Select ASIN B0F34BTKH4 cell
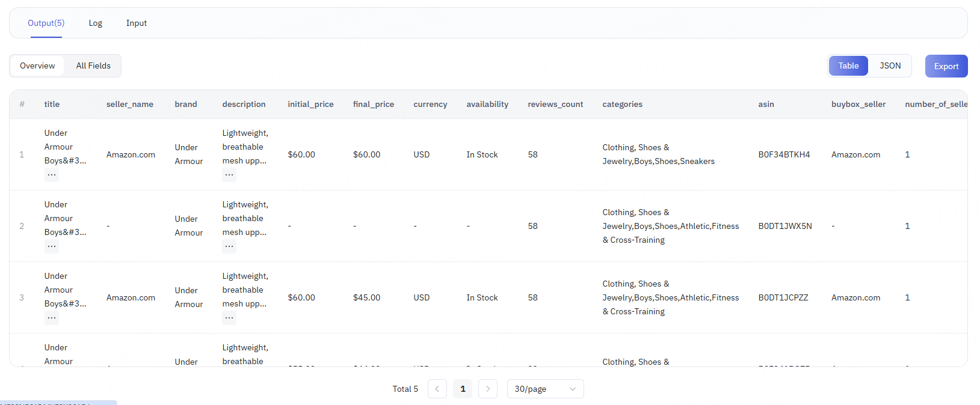This screenshot has width=980, height=405. tap(784, 154)
